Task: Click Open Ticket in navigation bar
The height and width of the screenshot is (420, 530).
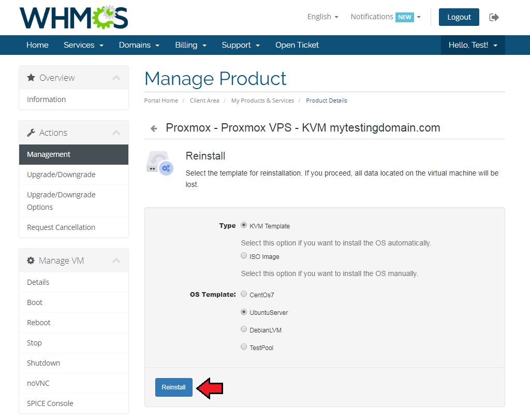Action: click(297, 45)
